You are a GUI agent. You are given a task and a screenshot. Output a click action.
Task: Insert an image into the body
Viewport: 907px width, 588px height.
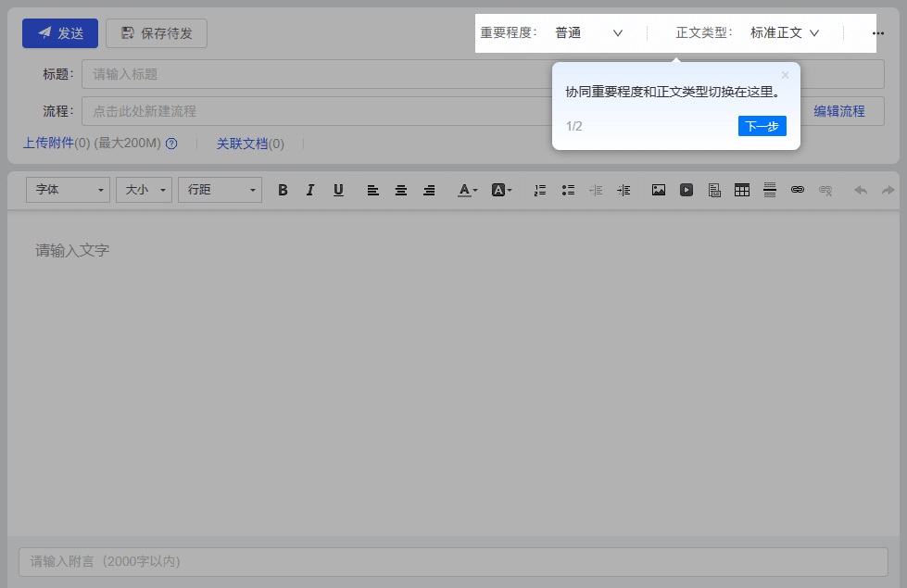pyautogui.click(x=659, y=190)
